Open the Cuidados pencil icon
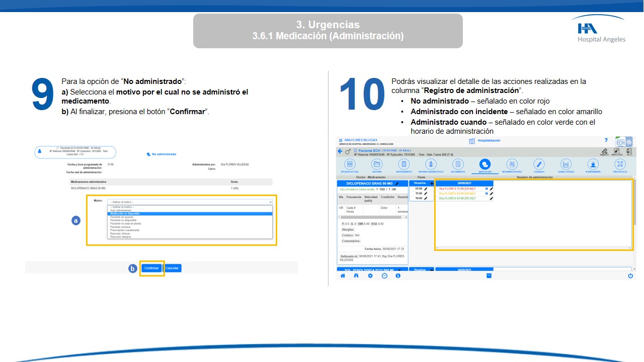Image resolution: width=644 pixels, height=362 pixels. pos(539,164)
